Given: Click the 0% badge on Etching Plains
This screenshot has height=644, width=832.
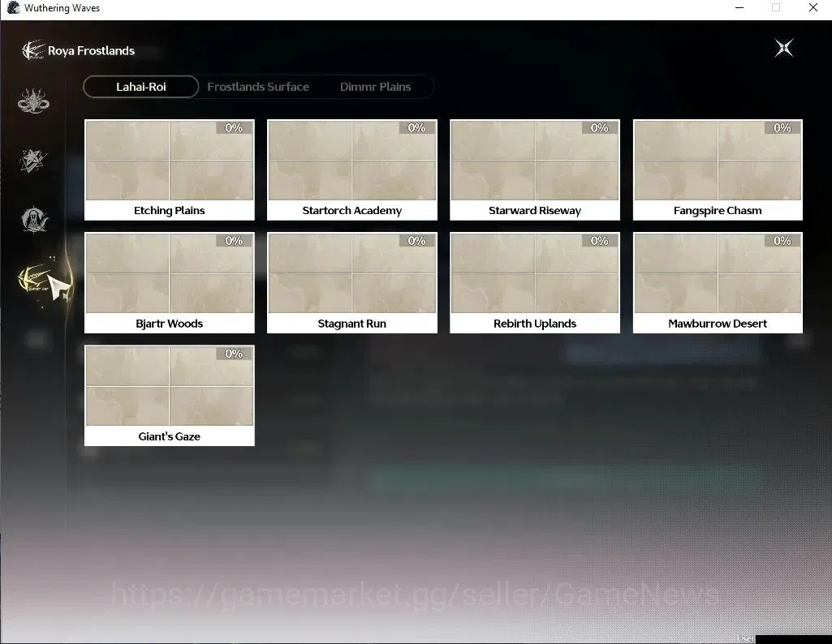Looking at the screenshot, I should [x=234, y=127].
